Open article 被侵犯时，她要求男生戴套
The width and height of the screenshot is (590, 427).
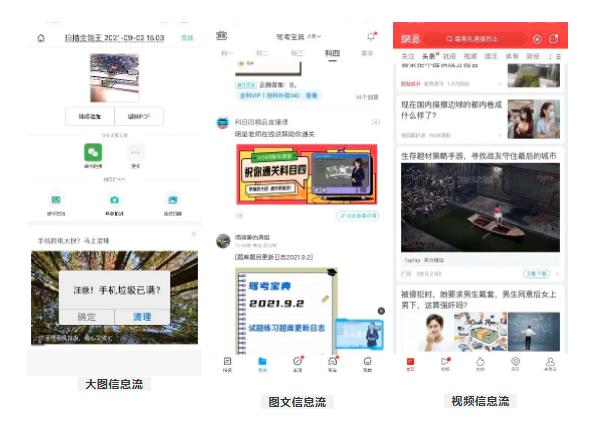(479, 299)
